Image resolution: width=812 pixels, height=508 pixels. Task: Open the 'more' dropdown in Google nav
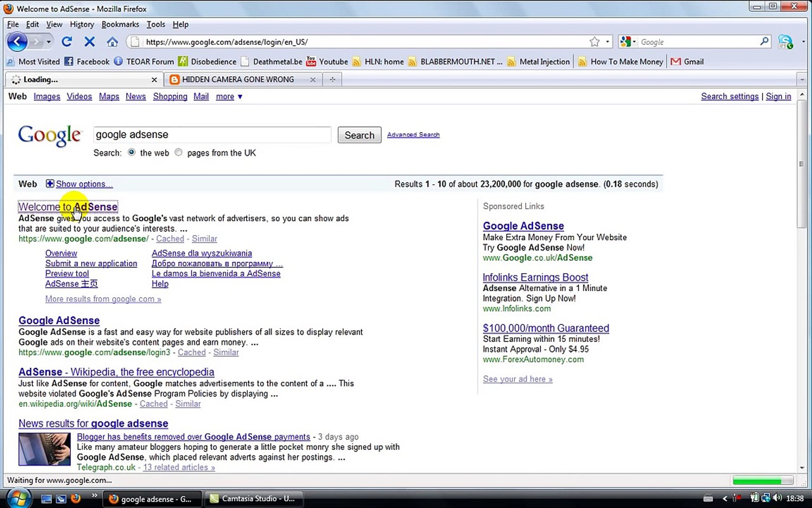pos(229,96)
